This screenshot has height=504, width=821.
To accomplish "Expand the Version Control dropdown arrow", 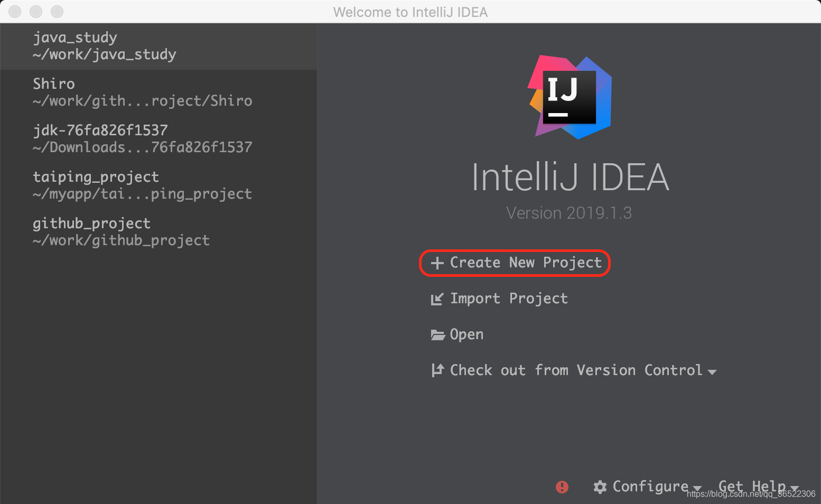I will tap(712, 372).
